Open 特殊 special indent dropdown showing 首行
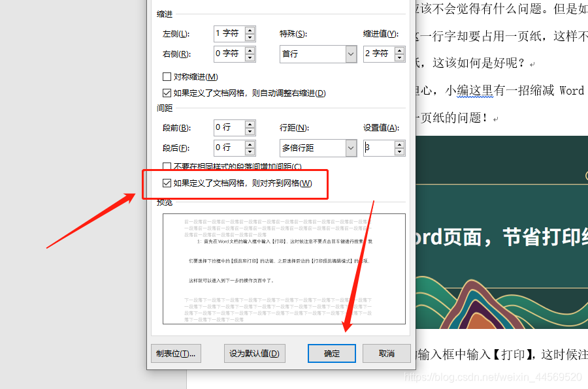Viewport: 588px width, 389px height. point(318,54)
